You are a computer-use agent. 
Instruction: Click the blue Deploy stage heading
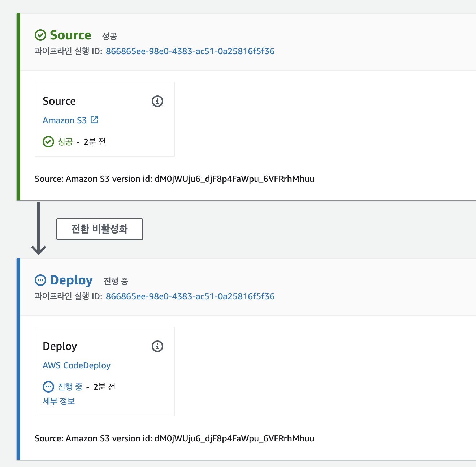pos(71,280)
